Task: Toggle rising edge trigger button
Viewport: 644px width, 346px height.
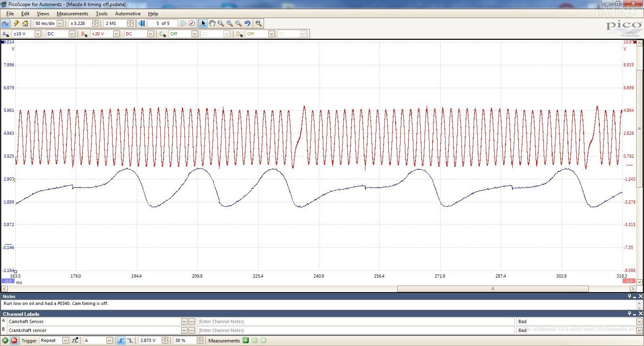Action: [121, 340]
